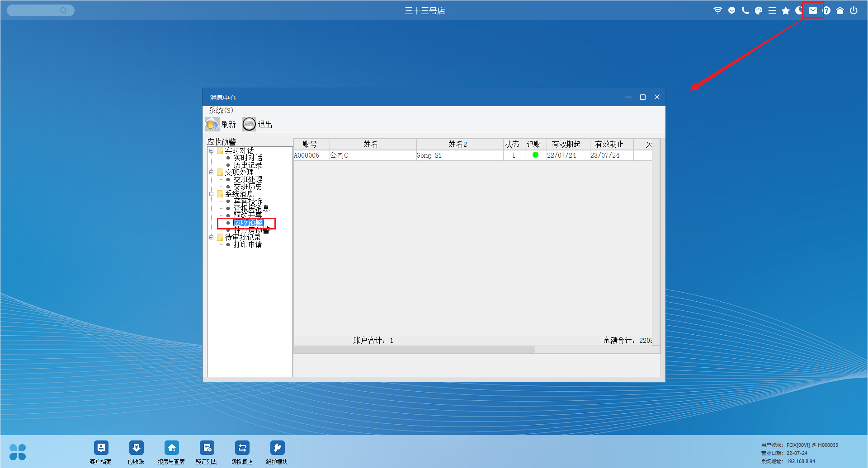Screen dimensions: 868x468
Task: Click the 退出 exit toolbar button
Action: 257,124
